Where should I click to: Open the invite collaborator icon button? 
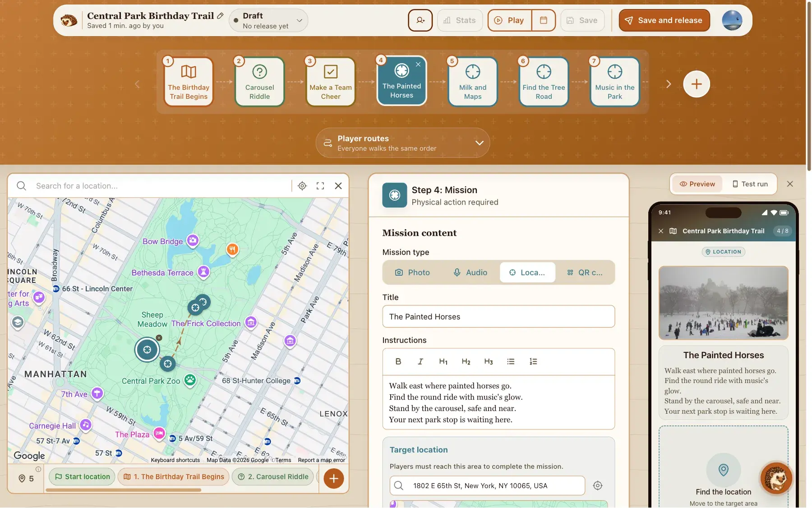click(420, 20)
